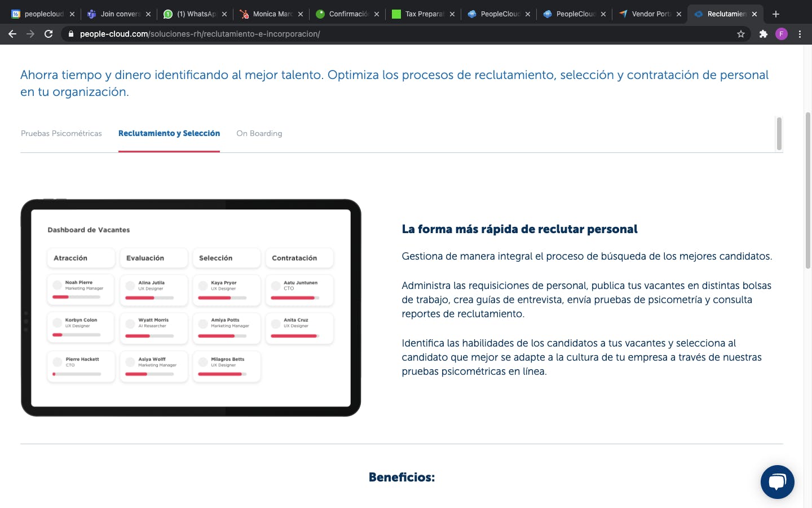Image resolution: width=812 pixels, height=508 pixels.
Task: Click the Asiya Wolff candidate card
Action: tap(154, 366)
